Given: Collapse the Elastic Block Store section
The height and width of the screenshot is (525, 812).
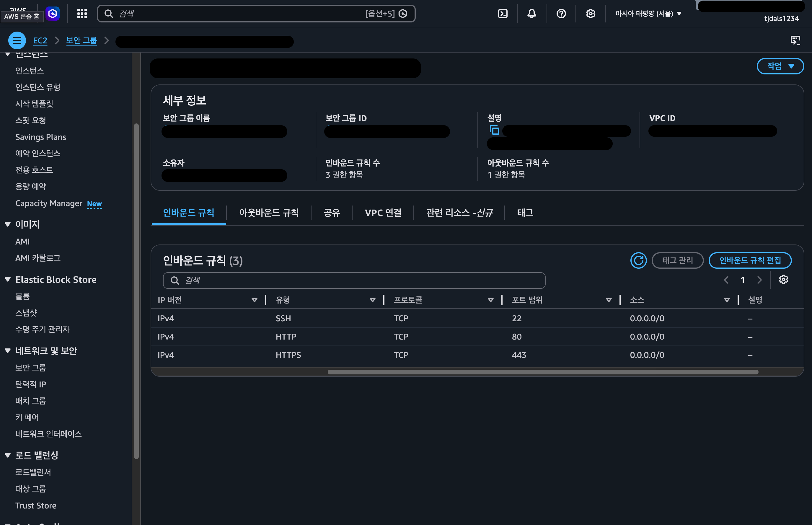Looking at the screenshot, I should (7, 280).
